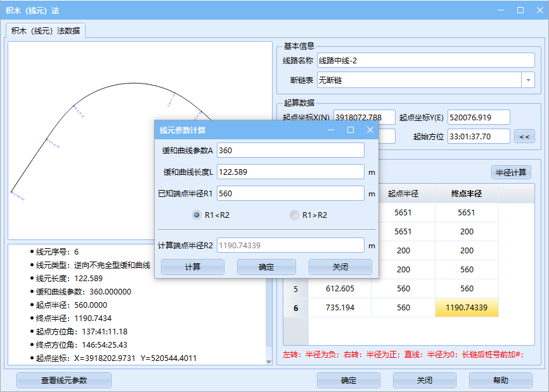
Task: Click 查看线元参数 button
Action: [64, 381]
